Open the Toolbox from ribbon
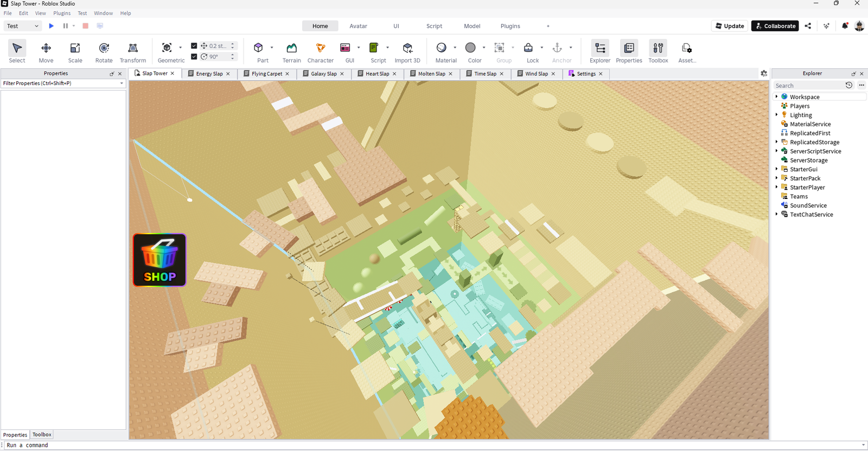 658,52
